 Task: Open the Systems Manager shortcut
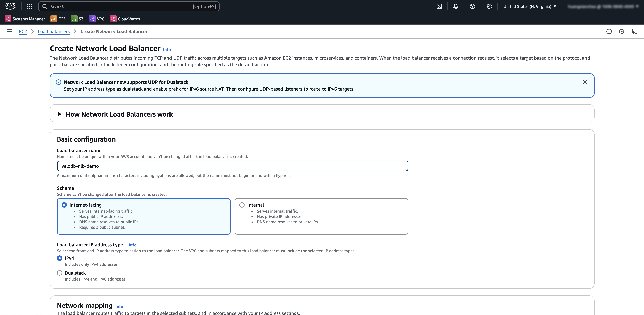click(25, 19)
